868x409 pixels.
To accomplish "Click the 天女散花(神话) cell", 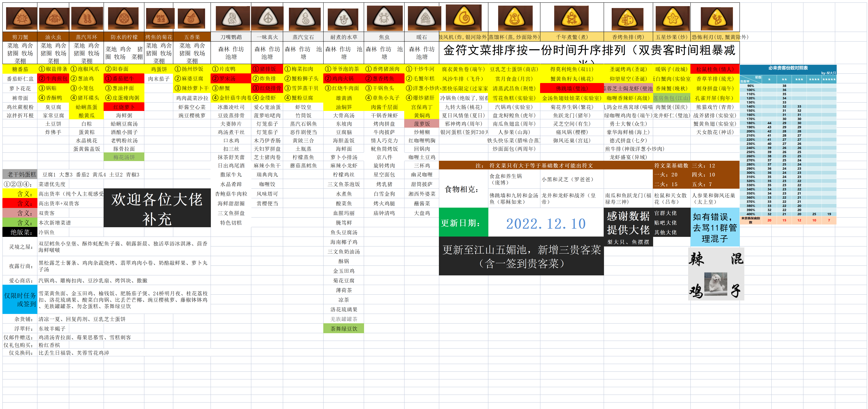I will pyautogui.click(x=715, y=132).
